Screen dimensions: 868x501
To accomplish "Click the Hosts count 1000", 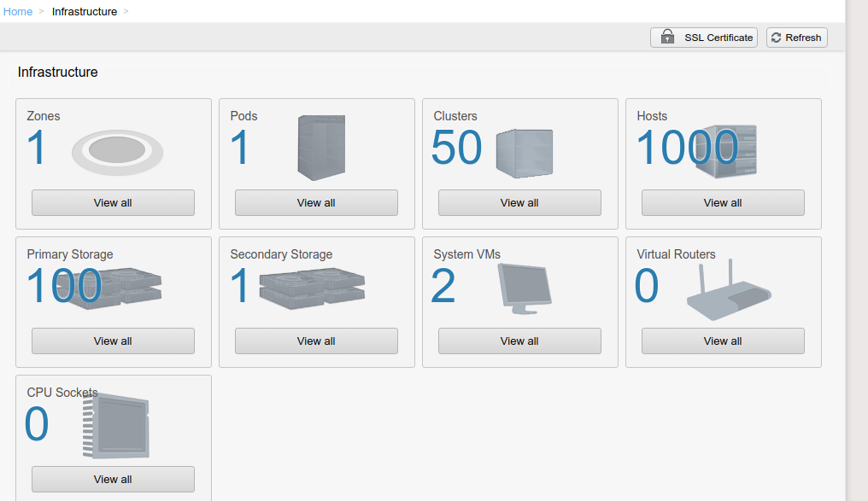I will (688, 148).
